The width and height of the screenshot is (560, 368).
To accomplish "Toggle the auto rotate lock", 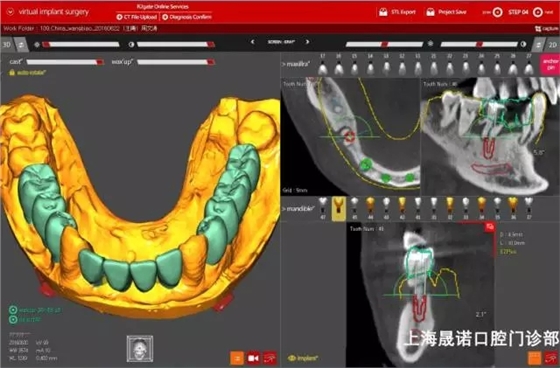I will [12, 73].
